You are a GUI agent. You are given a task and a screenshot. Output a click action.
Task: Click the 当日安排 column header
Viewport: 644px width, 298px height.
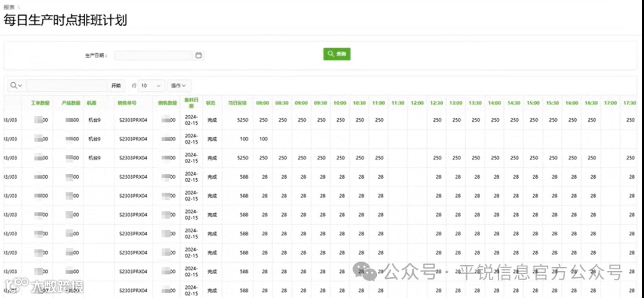pos(237,103)
